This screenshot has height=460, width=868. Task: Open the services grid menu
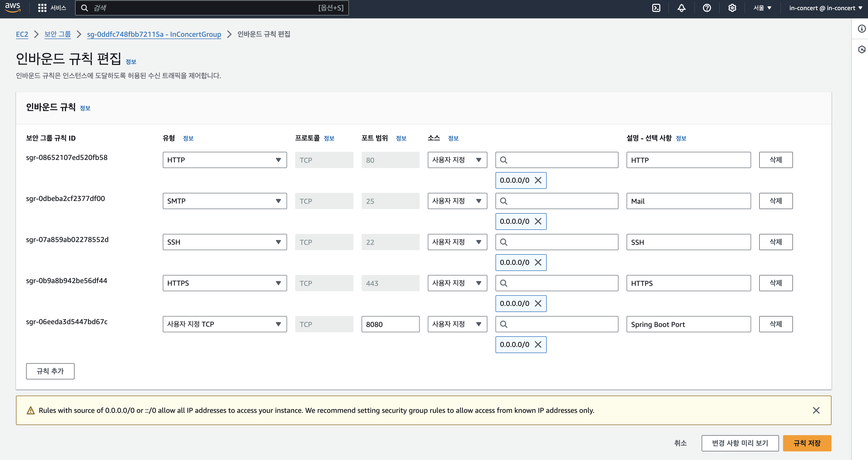(x=42, y=7)
